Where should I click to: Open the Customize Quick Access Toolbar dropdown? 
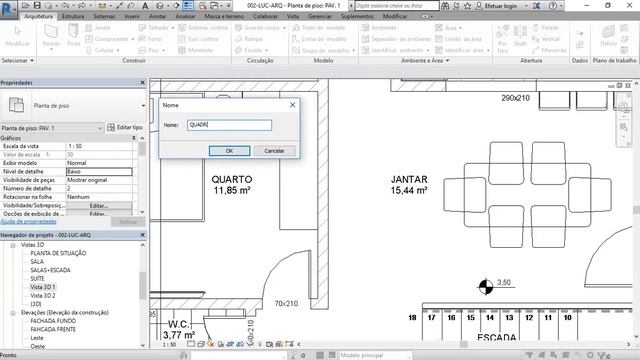coord(229,6)
